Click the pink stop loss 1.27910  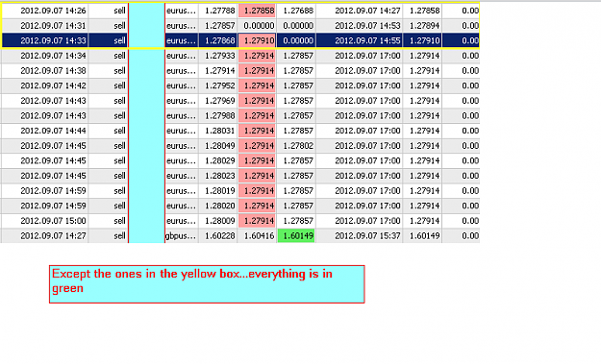click(257, 40)
